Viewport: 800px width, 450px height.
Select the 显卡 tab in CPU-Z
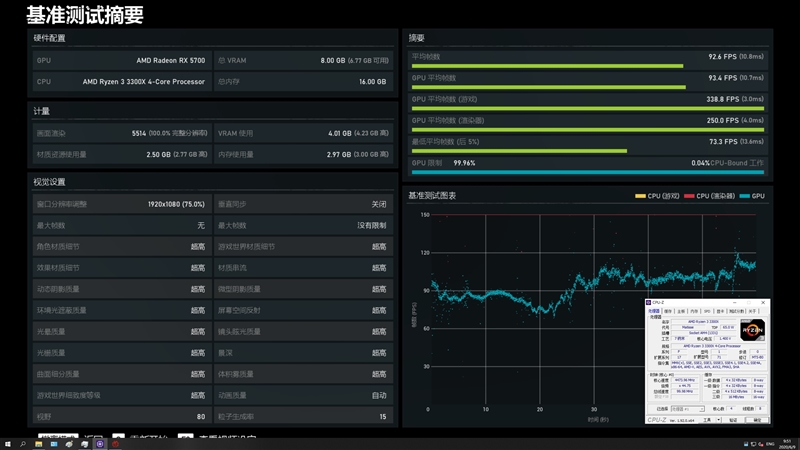[x=720, y=311]
